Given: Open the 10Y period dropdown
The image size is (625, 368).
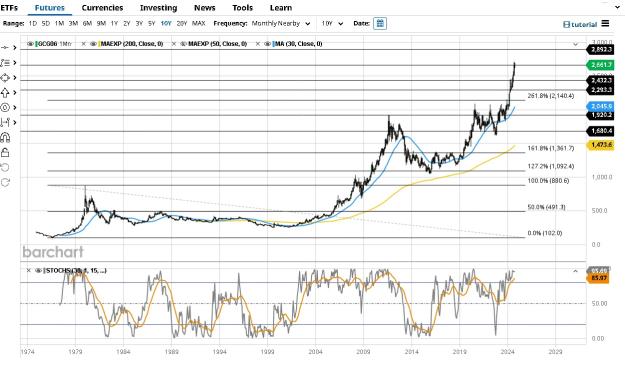Looking at the screenshot, I should pos(332,24).
